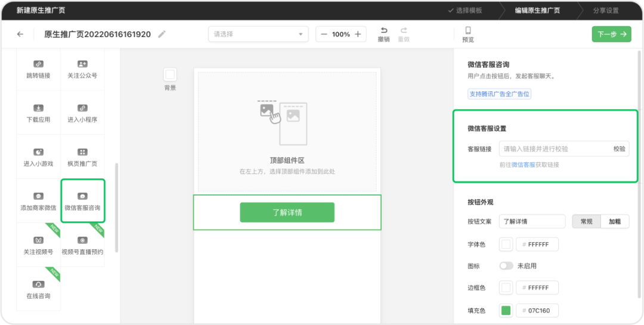The width and height of the screenshot is (644, 325).
Task: Select the 关注视频号 component
Action: [38, 245]
